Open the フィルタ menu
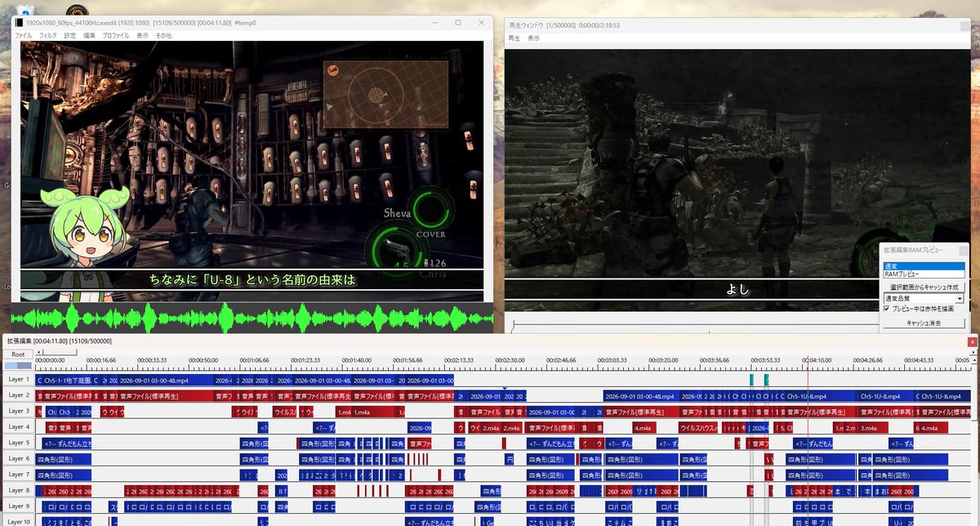The height and width of the screenshot is (526, 980). (x=48, y=36)
